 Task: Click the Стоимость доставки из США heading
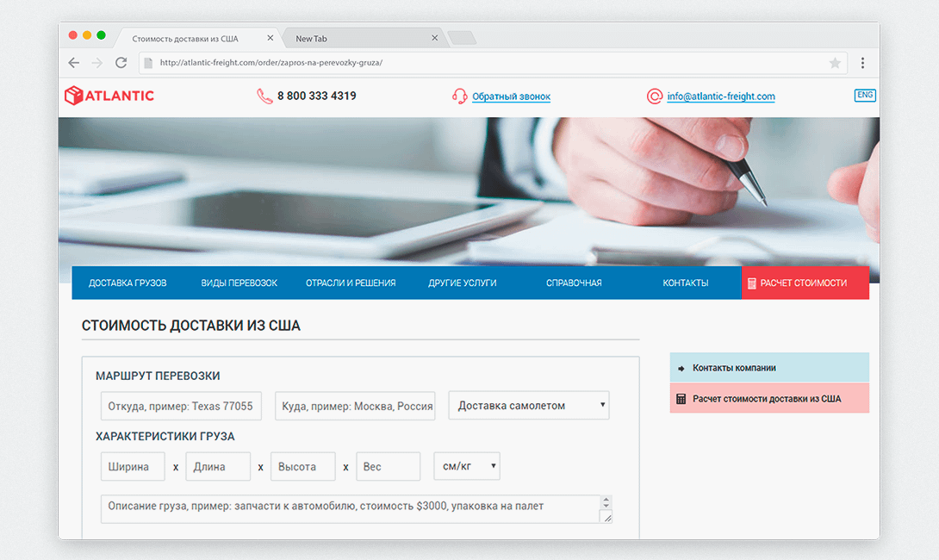pos(191,326)
